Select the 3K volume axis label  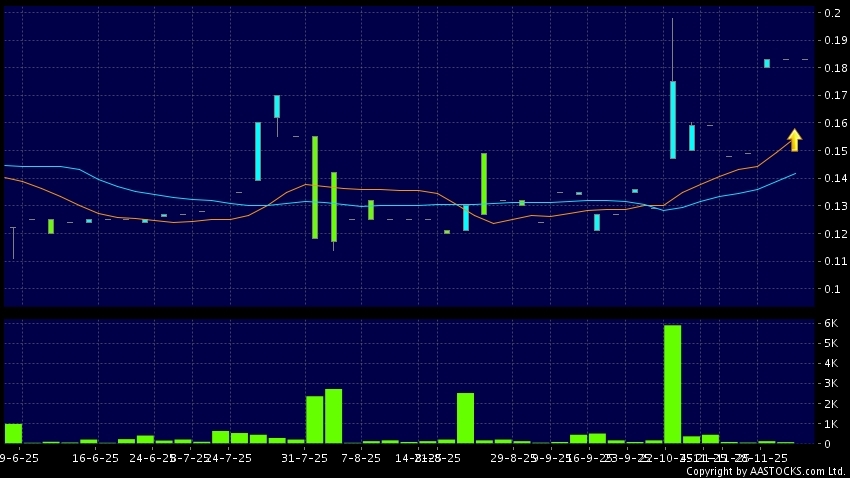click(830, 383)
